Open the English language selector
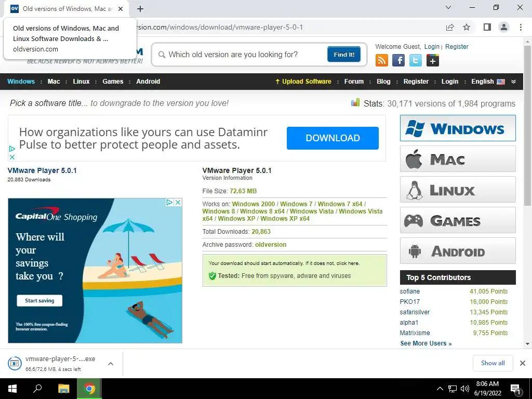The image size is (532, 399). tap(488, 82)
